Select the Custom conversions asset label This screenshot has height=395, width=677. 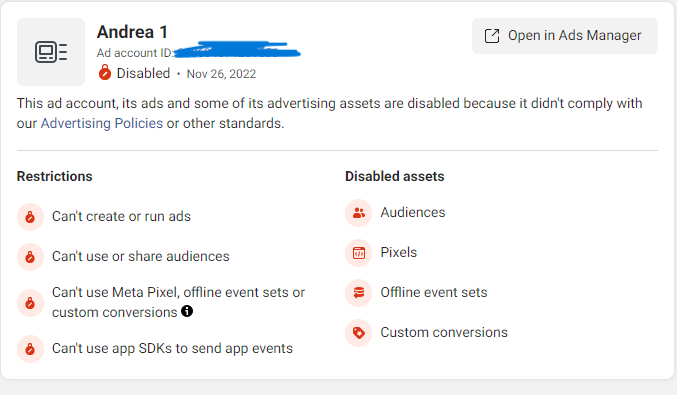coord(444,332)
